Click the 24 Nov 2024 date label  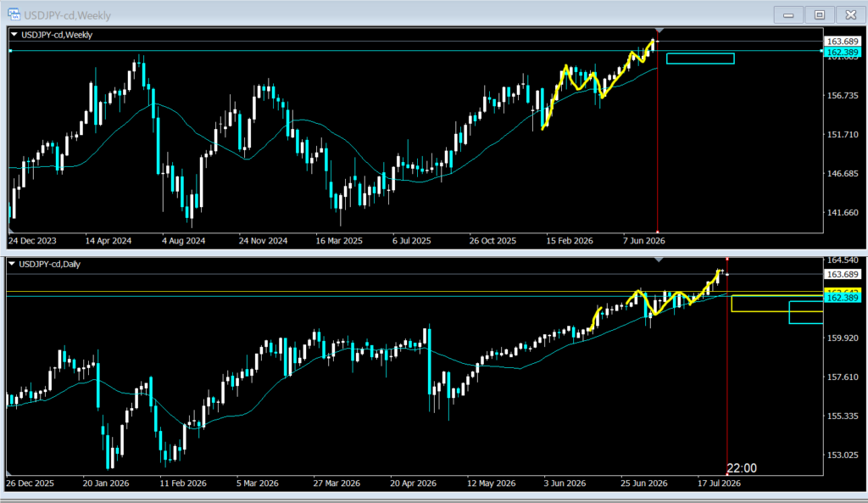pyautogui.click(x=263, y=241)
